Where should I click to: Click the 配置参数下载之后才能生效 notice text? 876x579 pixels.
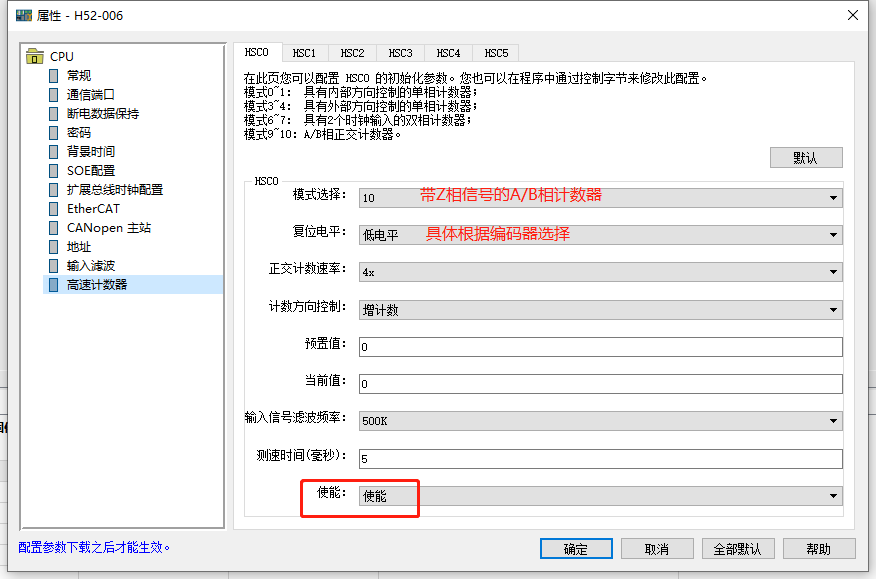[x=94, y=547]
